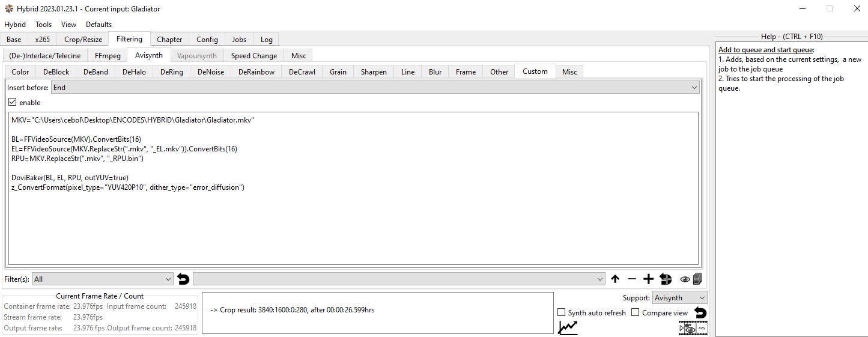This screenshot has width=868, height=337.
Task: Open the DeHalo filter tab
Action: 134,72
